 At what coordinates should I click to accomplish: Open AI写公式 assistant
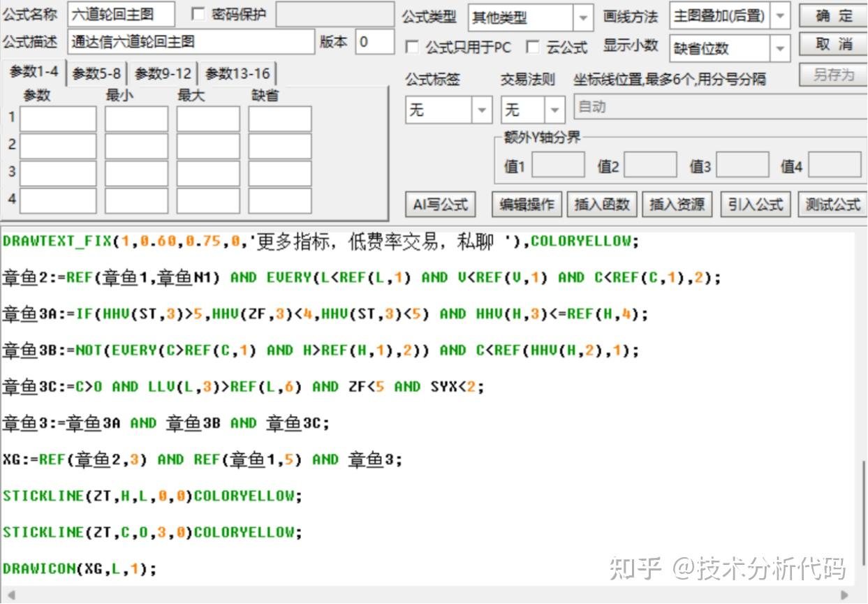click(440, 205)
